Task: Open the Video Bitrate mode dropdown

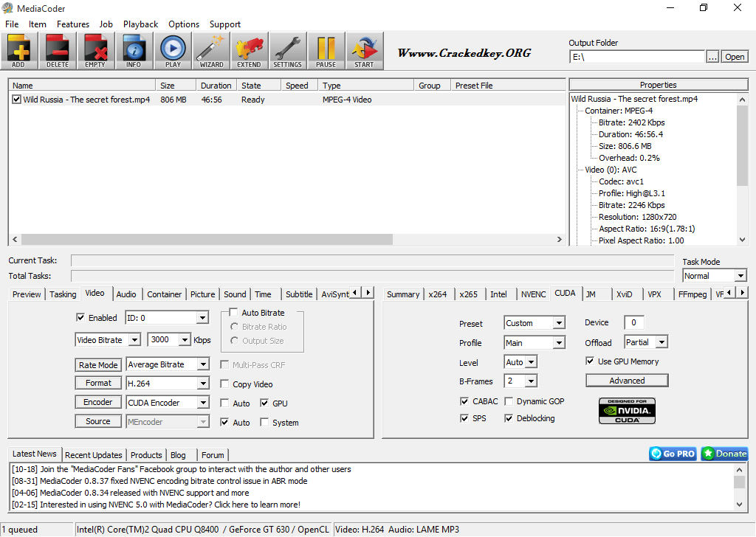Action: click(x=135, y=340)
